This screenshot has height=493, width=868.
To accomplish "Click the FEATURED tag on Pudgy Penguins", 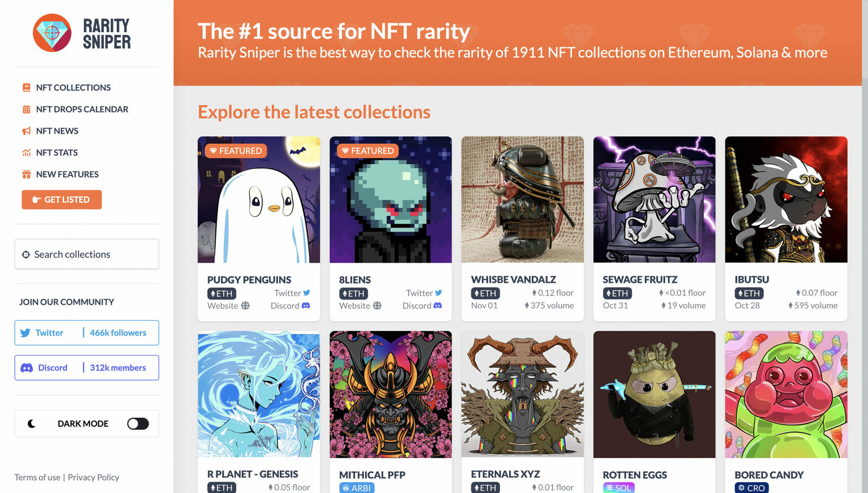I will pyautogui.click(x=236, y=150).
